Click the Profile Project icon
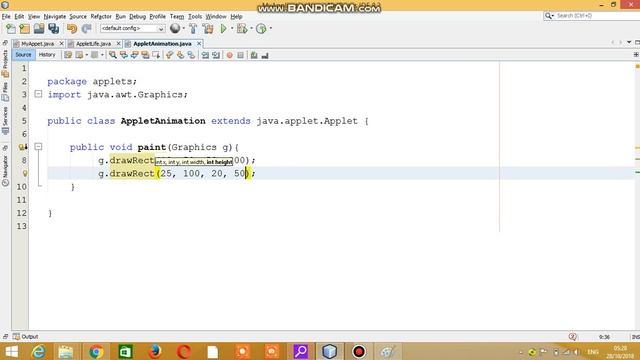Image resolution: width=640 pixels, height=360 pixels. point(261,29)
